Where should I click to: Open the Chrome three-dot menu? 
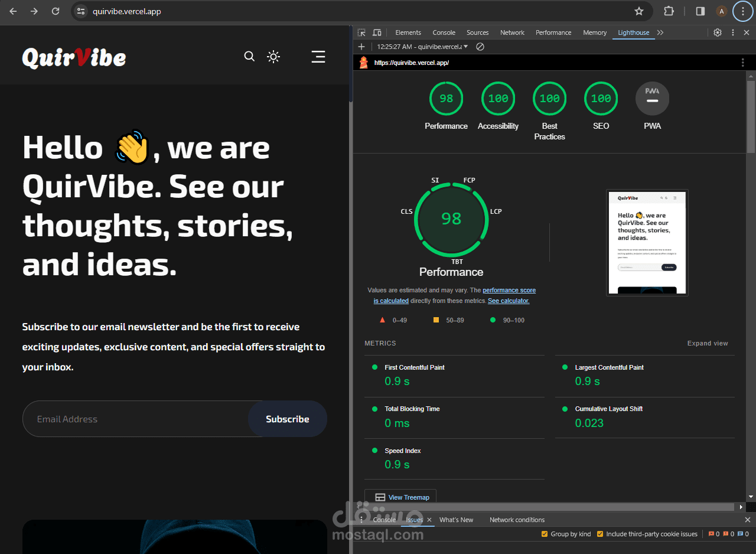coord(743,11)
